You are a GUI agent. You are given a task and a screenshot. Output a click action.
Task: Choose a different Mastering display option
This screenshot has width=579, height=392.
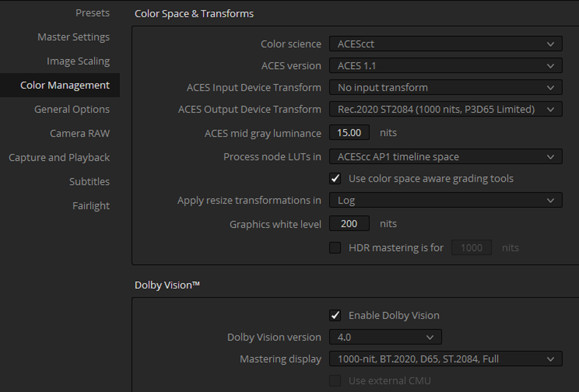446,359
